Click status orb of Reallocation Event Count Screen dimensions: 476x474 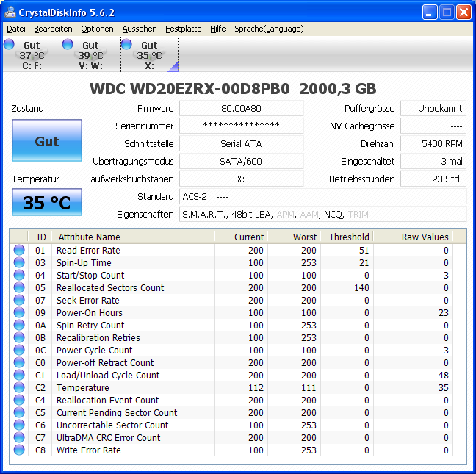coord(19,400)
